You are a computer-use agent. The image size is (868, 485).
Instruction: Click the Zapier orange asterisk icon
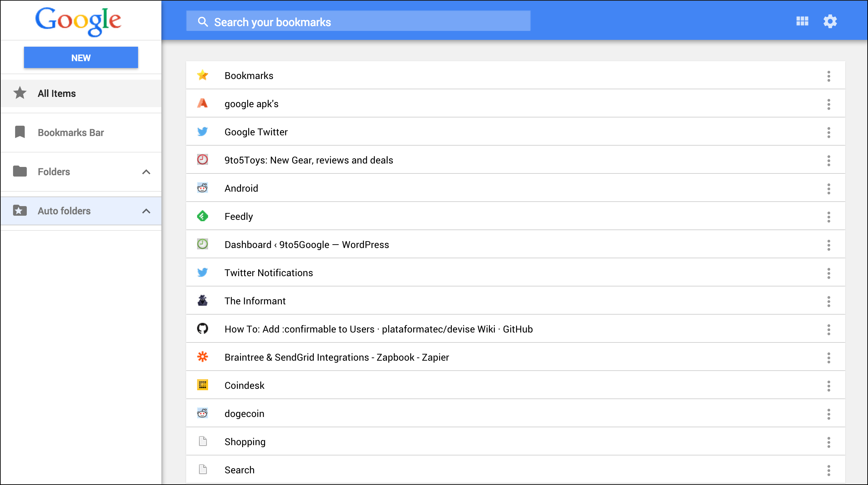coord(203,357)
